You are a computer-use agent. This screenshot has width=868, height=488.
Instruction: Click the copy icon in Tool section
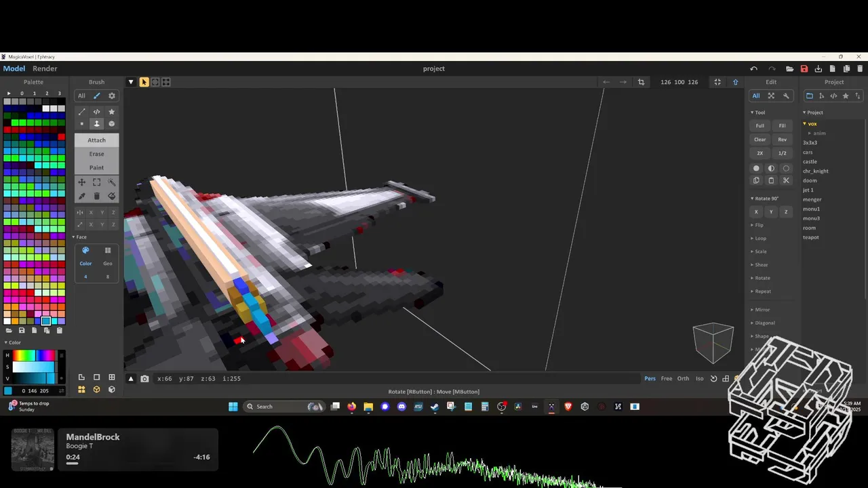tap(756, 180)
